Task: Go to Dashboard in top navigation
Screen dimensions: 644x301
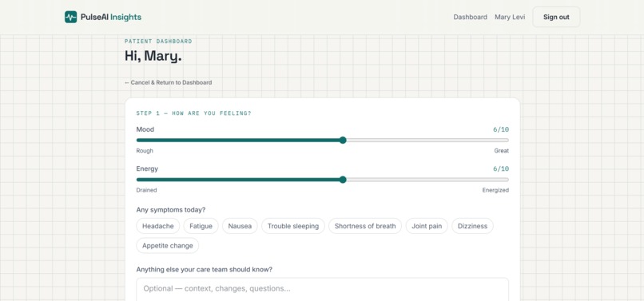Action: (x=471, y=17)
